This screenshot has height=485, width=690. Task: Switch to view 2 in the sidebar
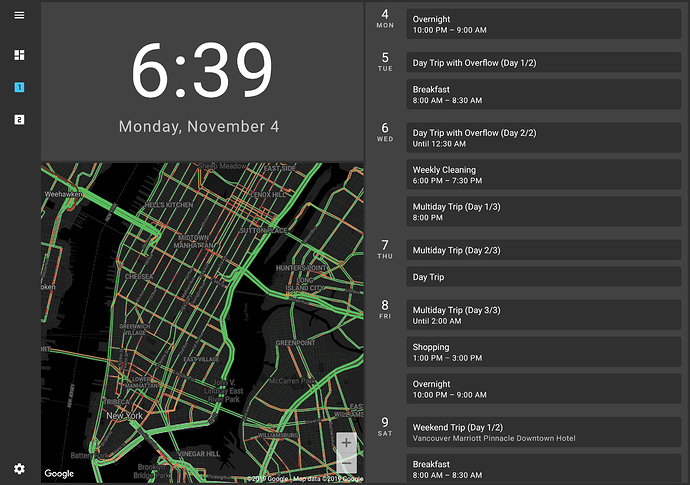coord(19,120)
